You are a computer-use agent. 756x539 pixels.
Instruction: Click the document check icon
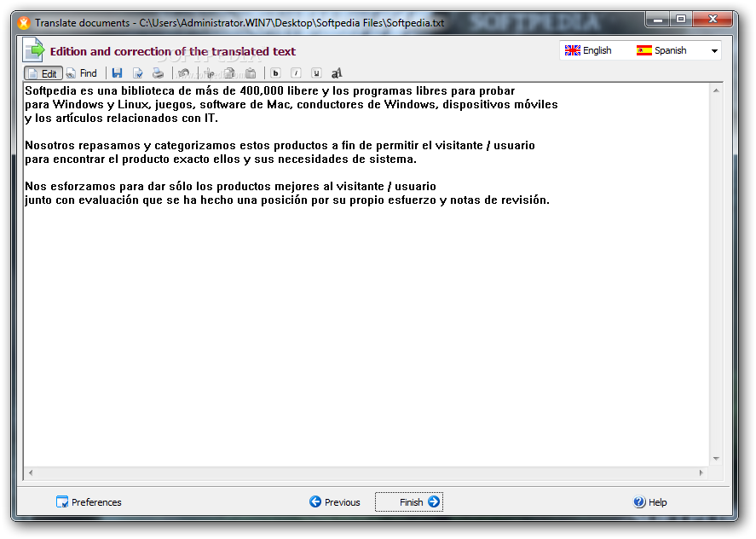pos(138,73)
